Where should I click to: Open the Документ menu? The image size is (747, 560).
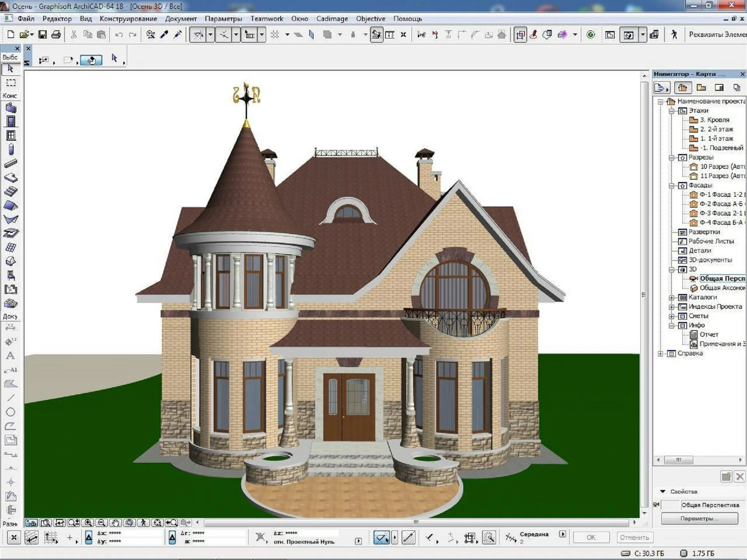181,19
